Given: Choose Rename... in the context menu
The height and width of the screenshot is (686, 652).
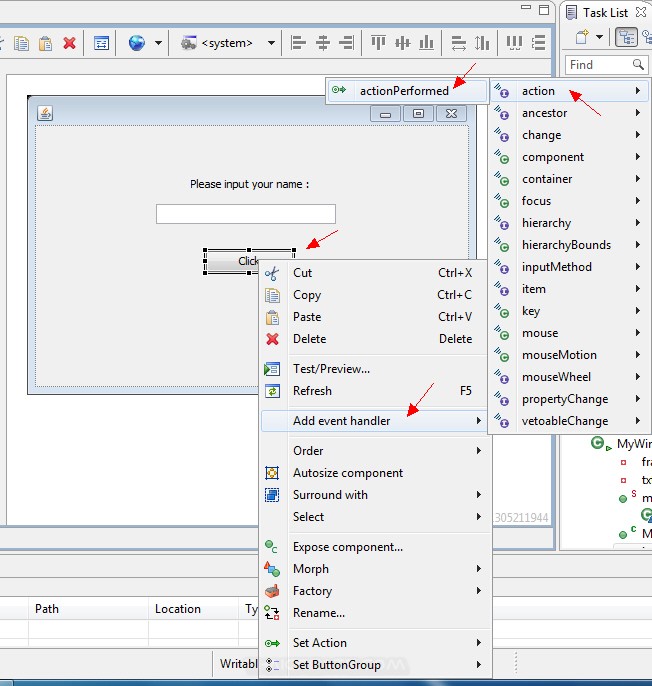Looking at the screenshot, I should pos(319,613).
